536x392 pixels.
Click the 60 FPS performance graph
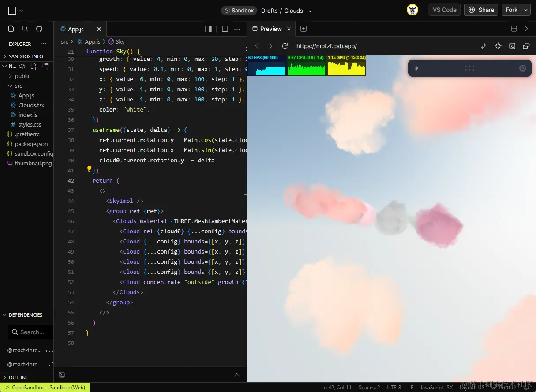click(x=266, y=65)
